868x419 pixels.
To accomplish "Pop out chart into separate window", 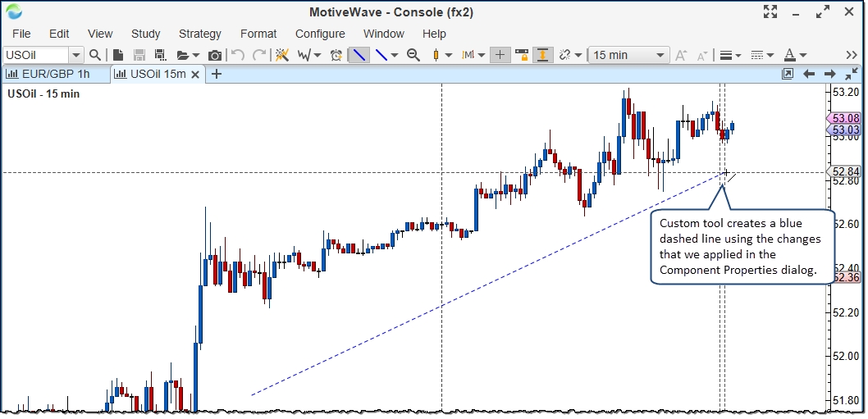I will tap(787, 74).
